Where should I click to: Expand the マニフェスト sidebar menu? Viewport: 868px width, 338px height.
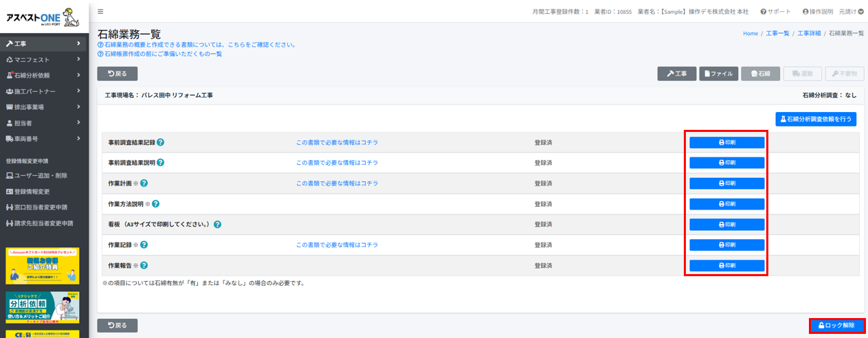(44, 60)
